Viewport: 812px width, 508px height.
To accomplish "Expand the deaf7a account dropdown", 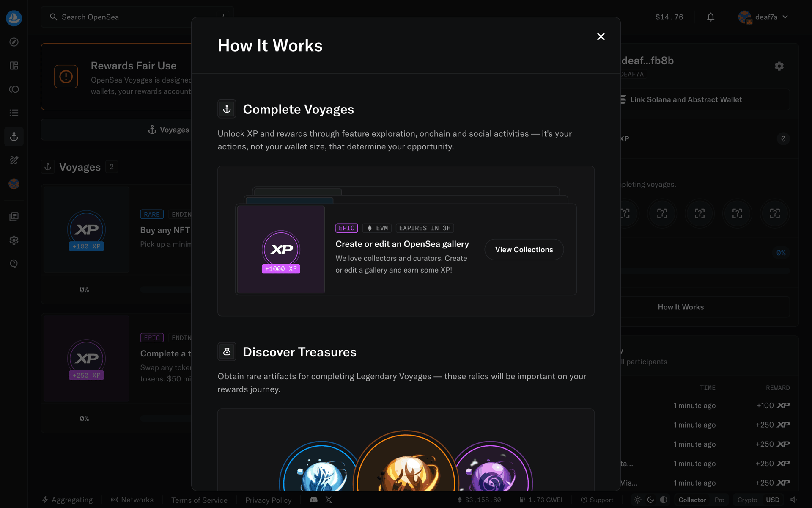I will click(763, 17).
